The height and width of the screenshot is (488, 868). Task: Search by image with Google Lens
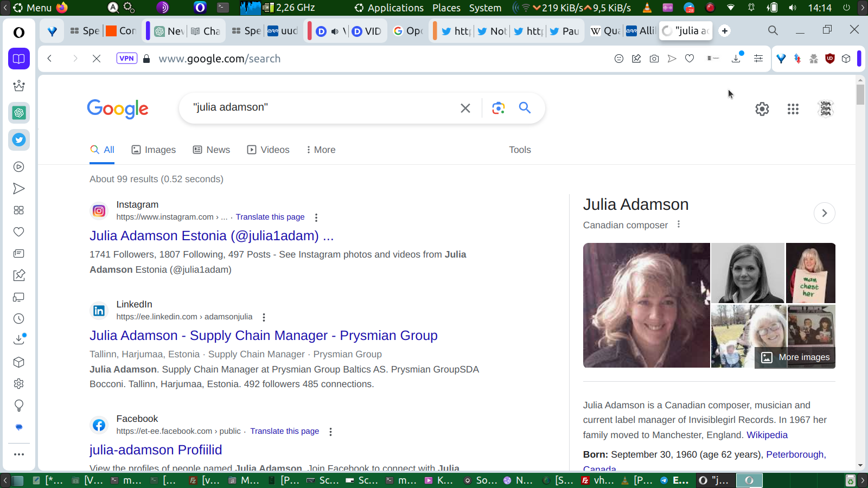[x=499, y=108]
